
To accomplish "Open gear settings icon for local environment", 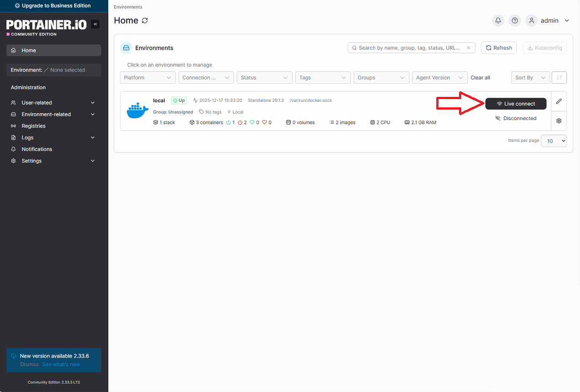I will [x=559, y=121].
